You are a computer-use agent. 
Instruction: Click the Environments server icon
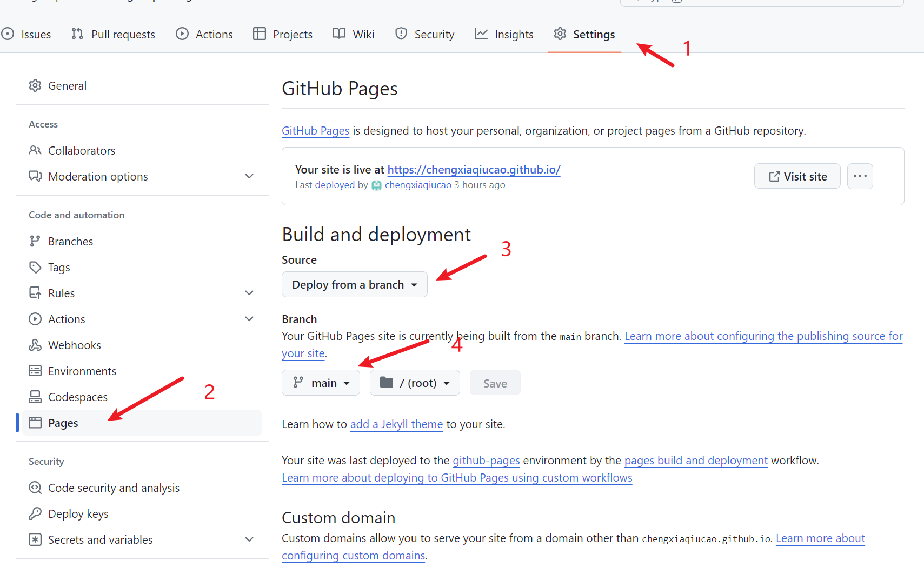pyautogui.click(x=35, y=371)
